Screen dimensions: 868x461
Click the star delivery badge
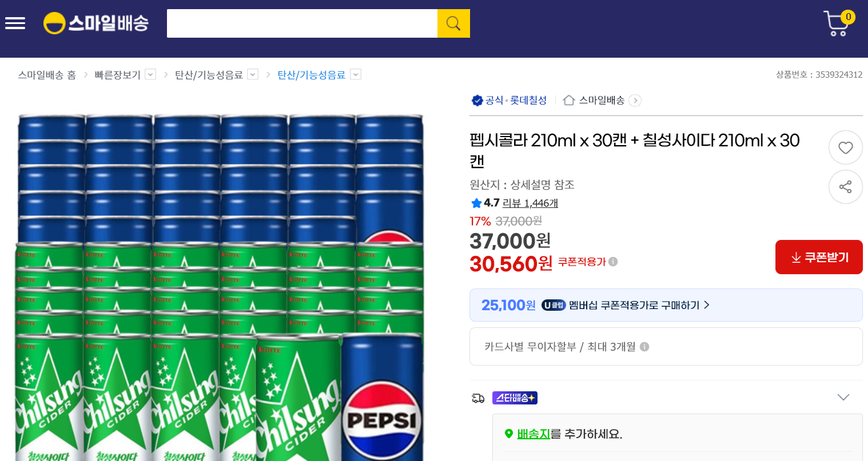coord(515,398)
